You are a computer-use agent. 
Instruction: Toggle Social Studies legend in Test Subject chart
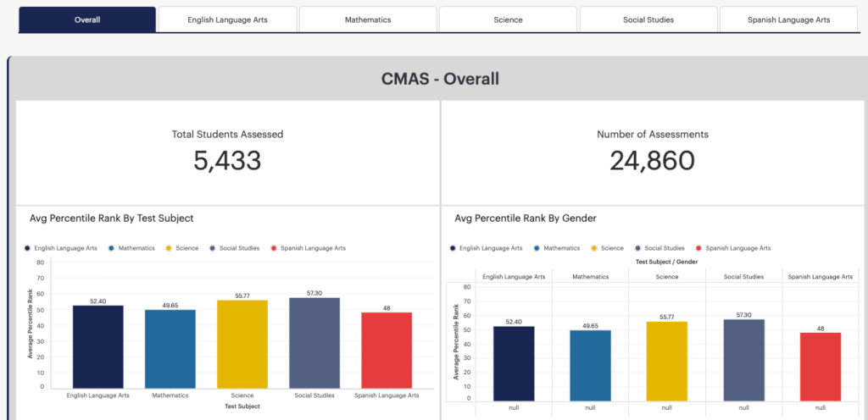[235, 249]
